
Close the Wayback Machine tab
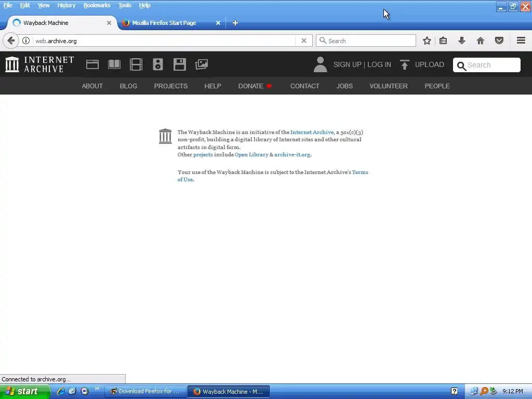[109, 23]
